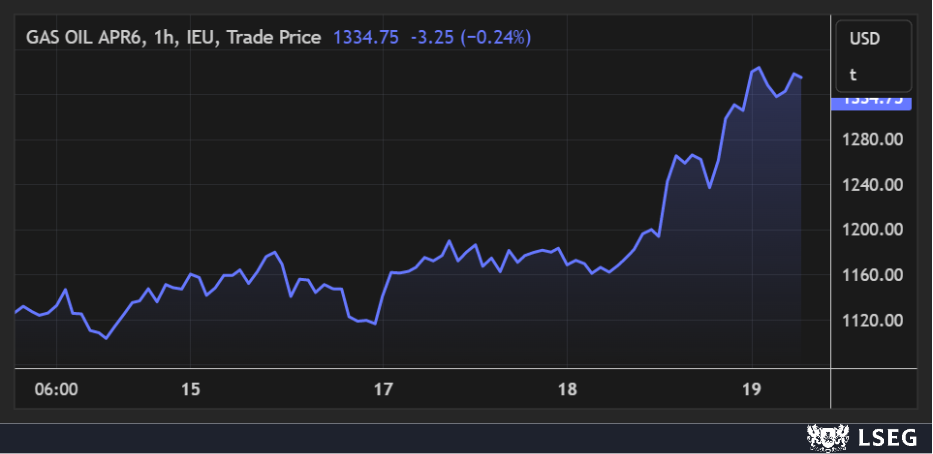Click the 19 date marker on time axis
Screen dimensions: 933x454
752,389
